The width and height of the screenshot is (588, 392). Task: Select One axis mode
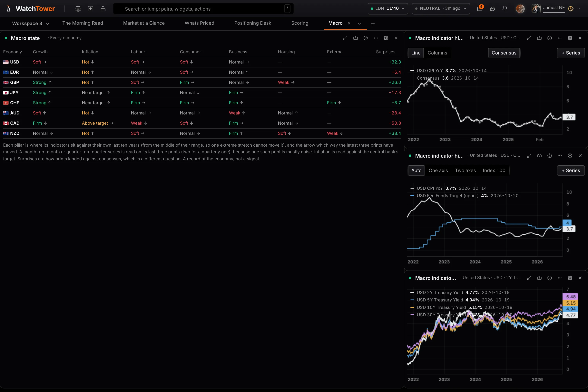pos(438,170)
